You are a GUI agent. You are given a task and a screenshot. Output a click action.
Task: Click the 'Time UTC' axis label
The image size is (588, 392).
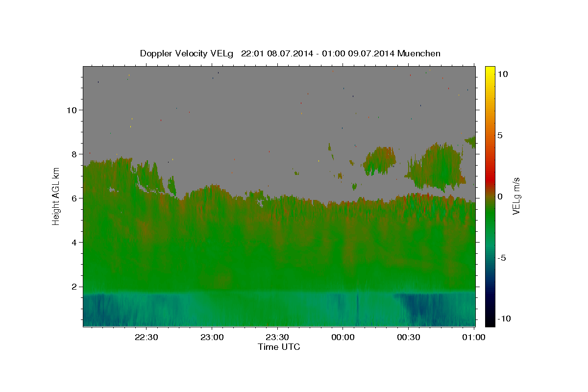pos(279,347)
